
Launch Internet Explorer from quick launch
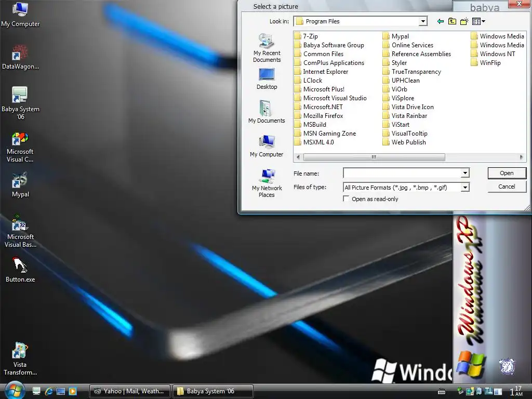pos(48,391)
